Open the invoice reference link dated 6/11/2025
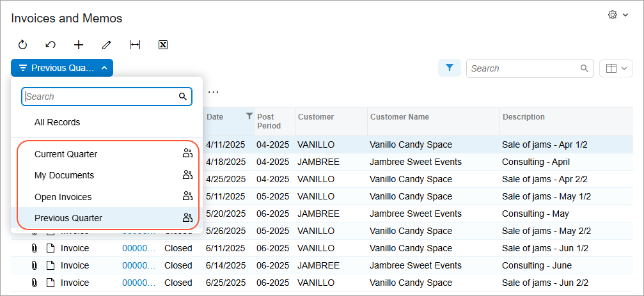The width and height of the screenshot is (644, 296). click(138, 248)
